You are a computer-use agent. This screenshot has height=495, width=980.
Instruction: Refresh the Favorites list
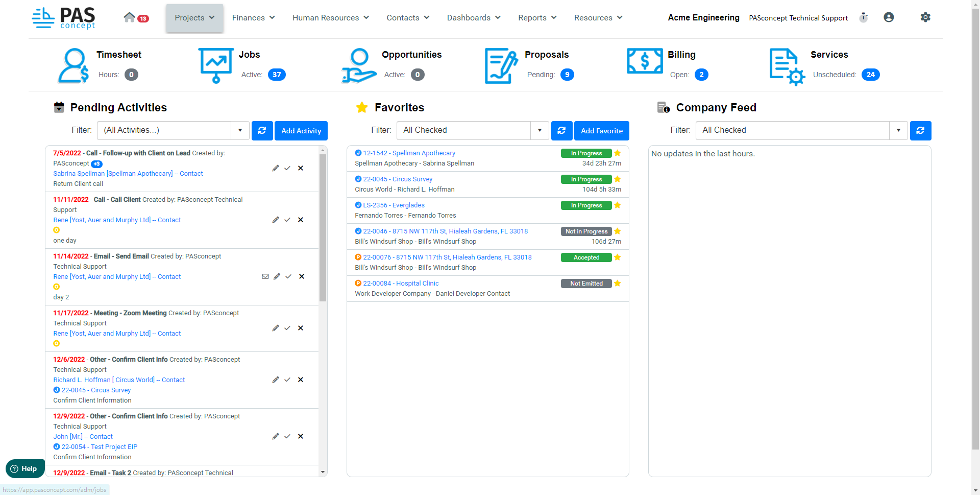[561, 131]
